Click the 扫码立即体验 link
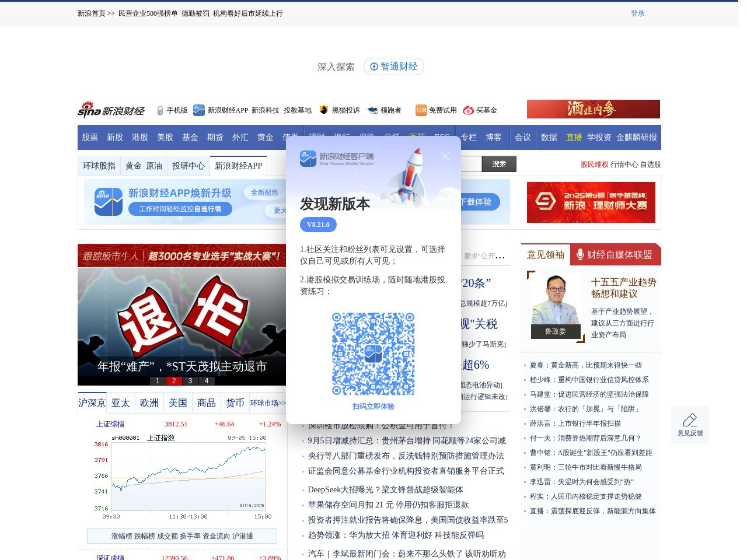This screenshot has width=747, height=560. click(373, 407)
